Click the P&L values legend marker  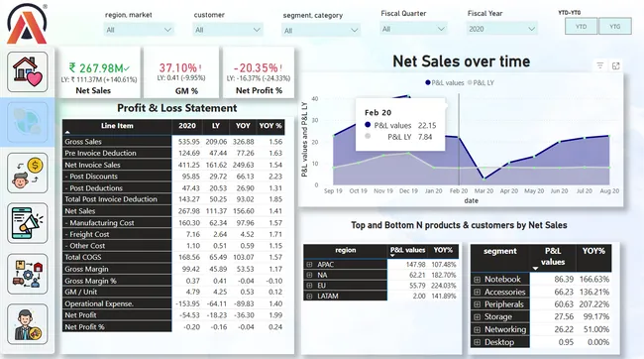point(428,82)
